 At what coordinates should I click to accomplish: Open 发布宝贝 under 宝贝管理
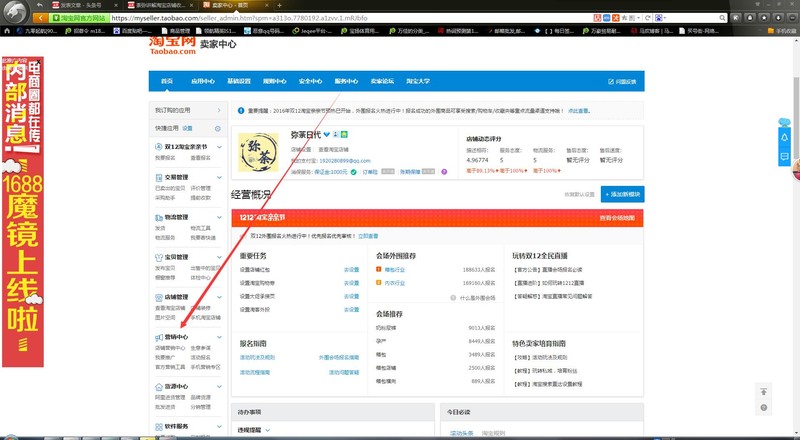click(165, 268)
